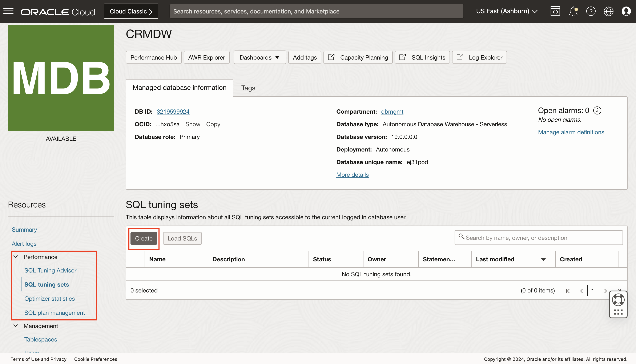The height and width of the screenshot is (364, 636).
Task: Open the user profile avatar menu
Action: pos(626,11)
